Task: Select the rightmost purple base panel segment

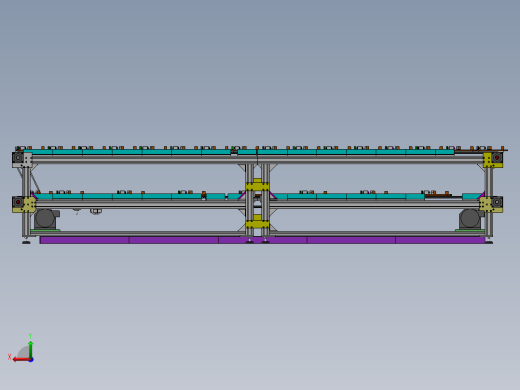Action: (440, 240)
